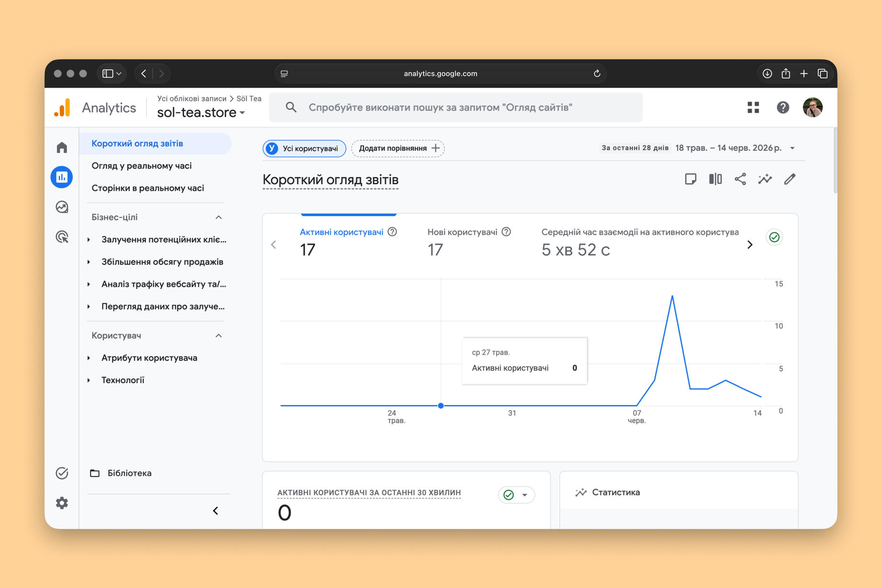Click the page vertical scrollbar
882x588 pixels.
point(836,161)
